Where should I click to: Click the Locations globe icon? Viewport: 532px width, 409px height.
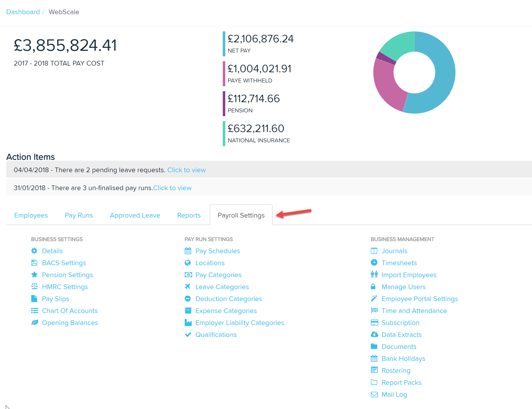[188, 262]
